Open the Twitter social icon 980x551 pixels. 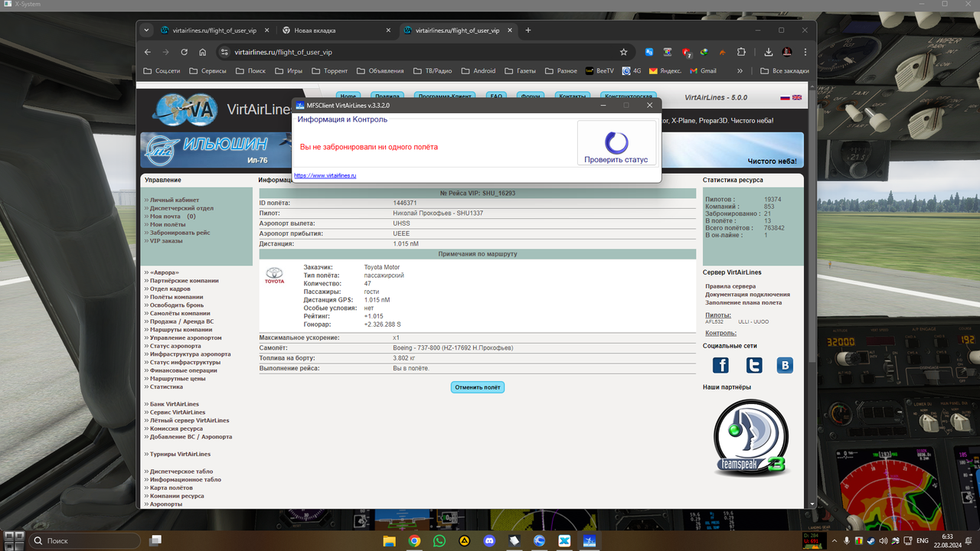coord(754,365)
